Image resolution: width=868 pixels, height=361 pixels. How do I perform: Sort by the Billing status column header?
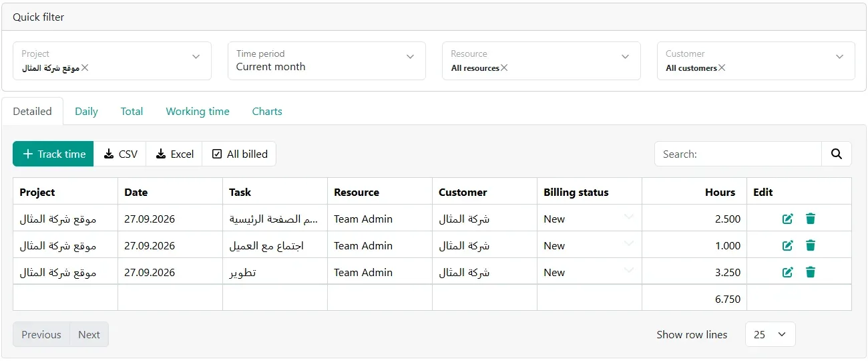tap(590, 192)
